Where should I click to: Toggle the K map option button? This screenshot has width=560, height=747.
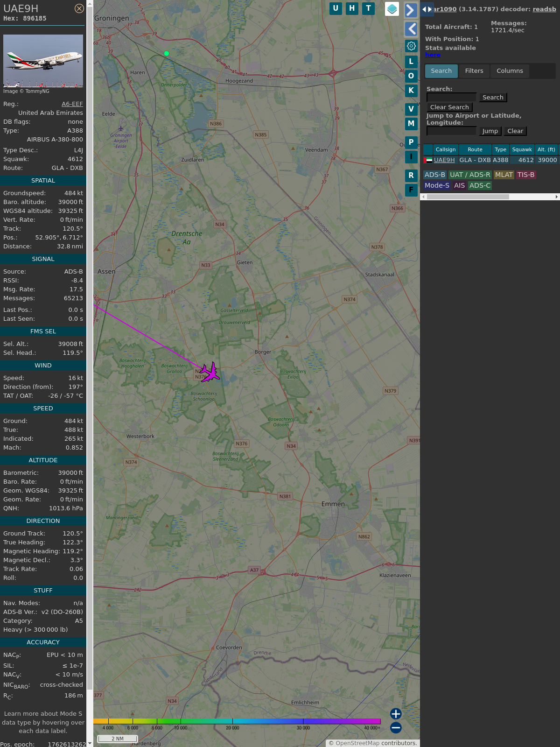click(411, 91)
